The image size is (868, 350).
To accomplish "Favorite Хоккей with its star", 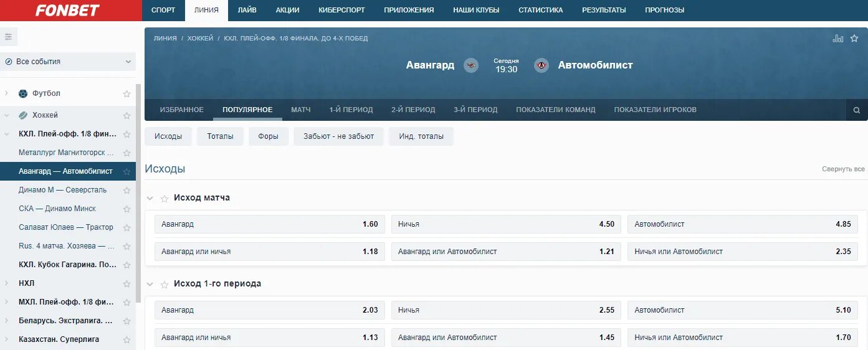I will click(127, 115).
